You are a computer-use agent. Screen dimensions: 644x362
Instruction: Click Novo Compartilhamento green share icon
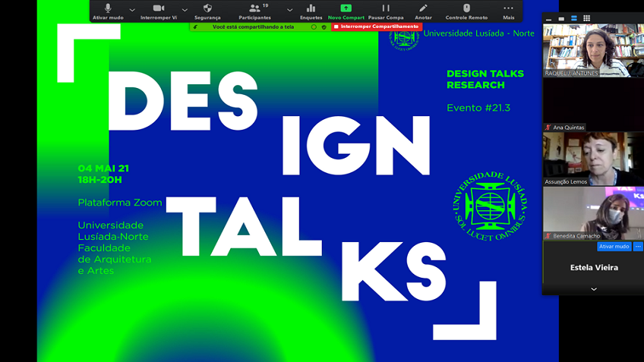coord(346,8)
